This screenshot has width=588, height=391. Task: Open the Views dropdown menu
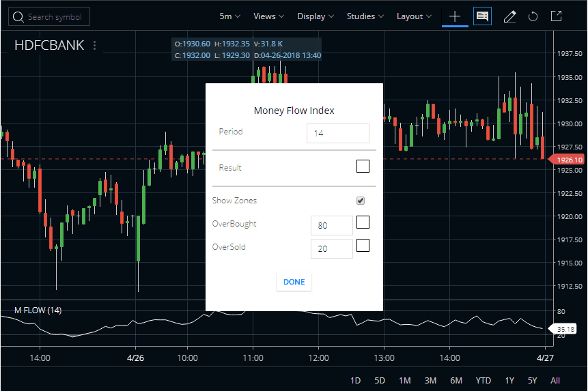coord(268,16)
